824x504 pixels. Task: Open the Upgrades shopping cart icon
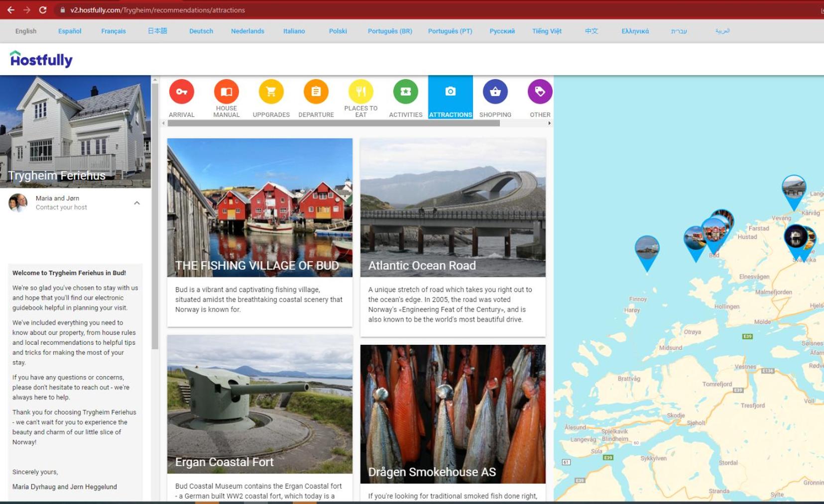click(x=271, y=92)
